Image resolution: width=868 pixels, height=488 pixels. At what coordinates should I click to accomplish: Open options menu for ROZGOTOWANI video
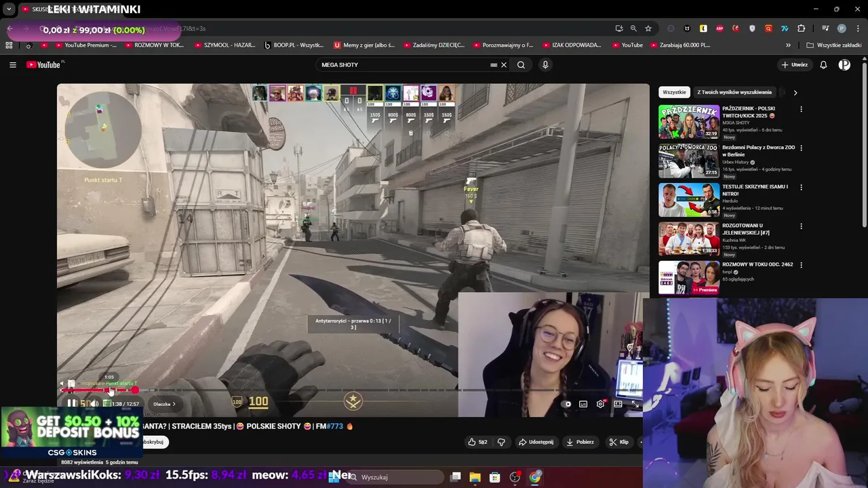[x=801, y=226]
